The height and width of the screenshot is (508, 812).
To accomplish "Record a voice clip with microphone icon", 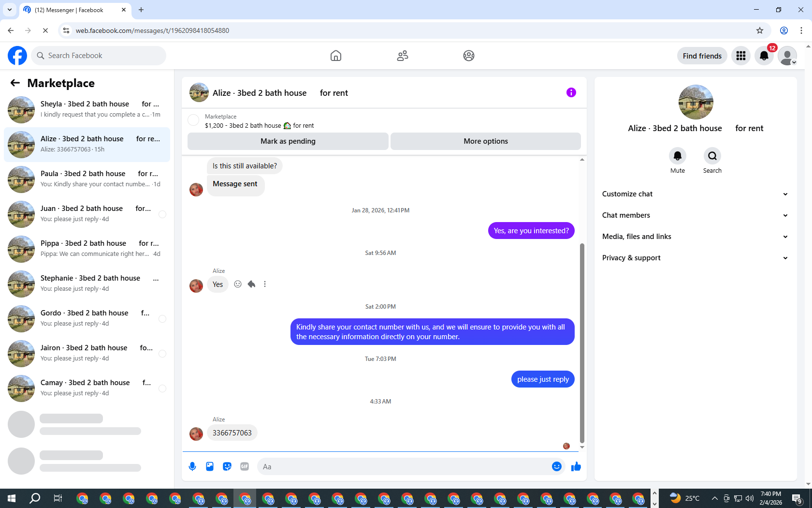I will click(192, 466).
